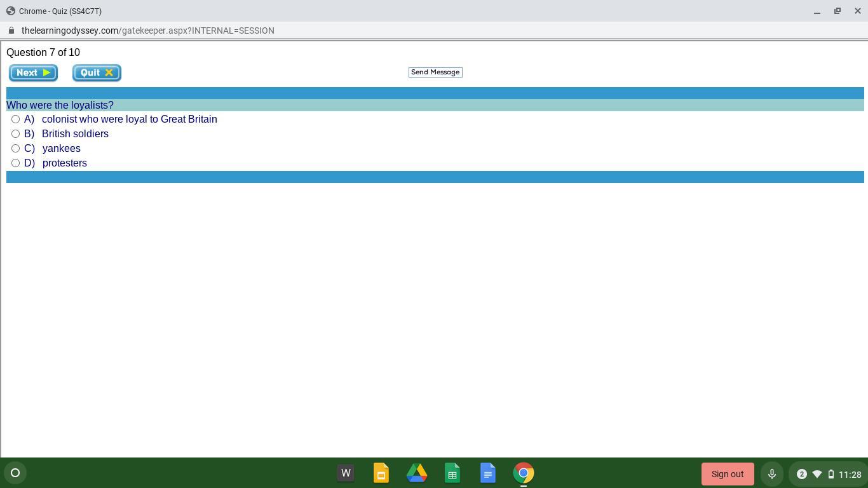Launch Google Docs from the shelf
The width and height of the screenshot is (868, 488).
pos(488,473)
